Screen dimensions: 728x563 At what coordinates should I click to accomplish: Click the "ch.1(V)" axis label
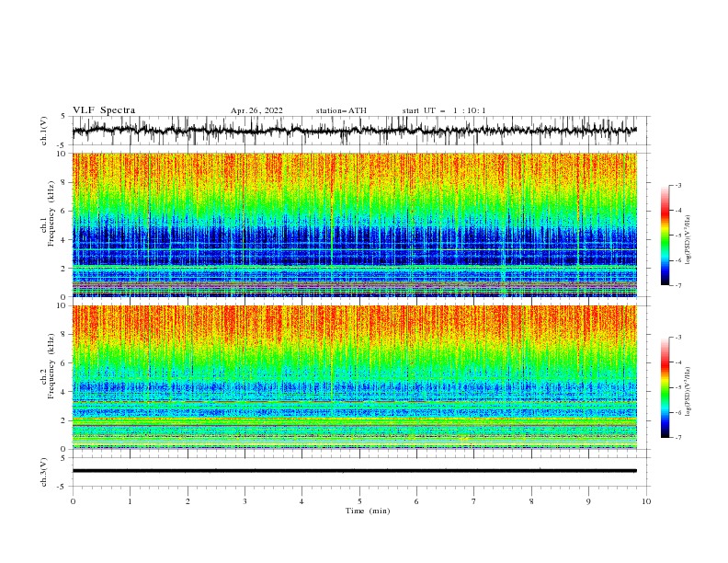coord(44,131)
